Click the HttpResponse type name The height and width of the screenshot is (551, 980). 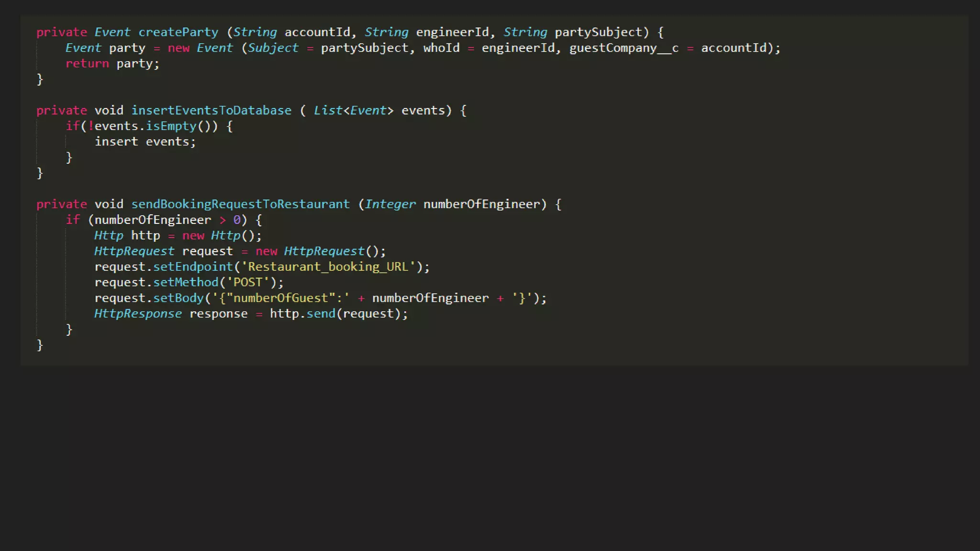click(x=138, y=314)
